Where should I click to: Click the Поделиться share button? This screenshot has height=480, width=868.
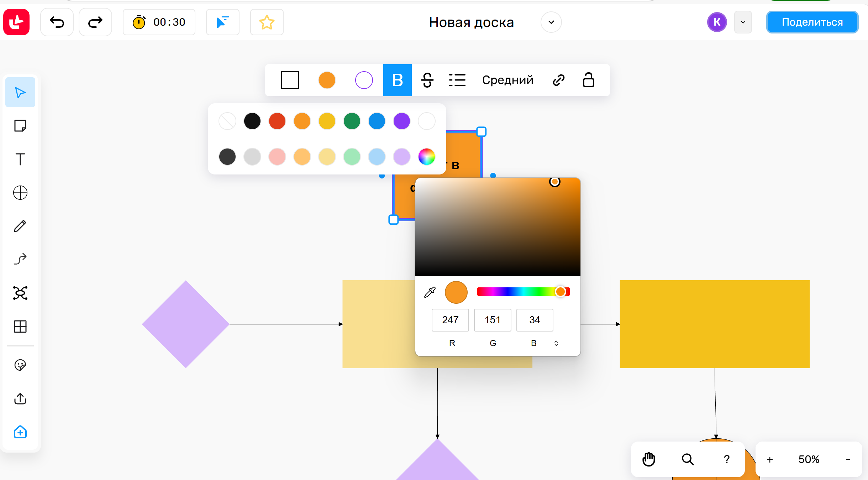812,22
